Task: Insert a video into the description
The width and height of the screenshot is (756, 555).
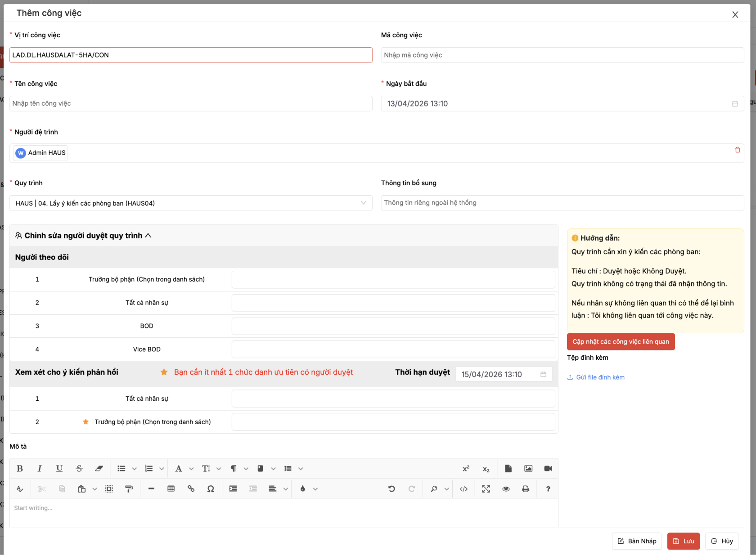Action: (x=548, y=468)
